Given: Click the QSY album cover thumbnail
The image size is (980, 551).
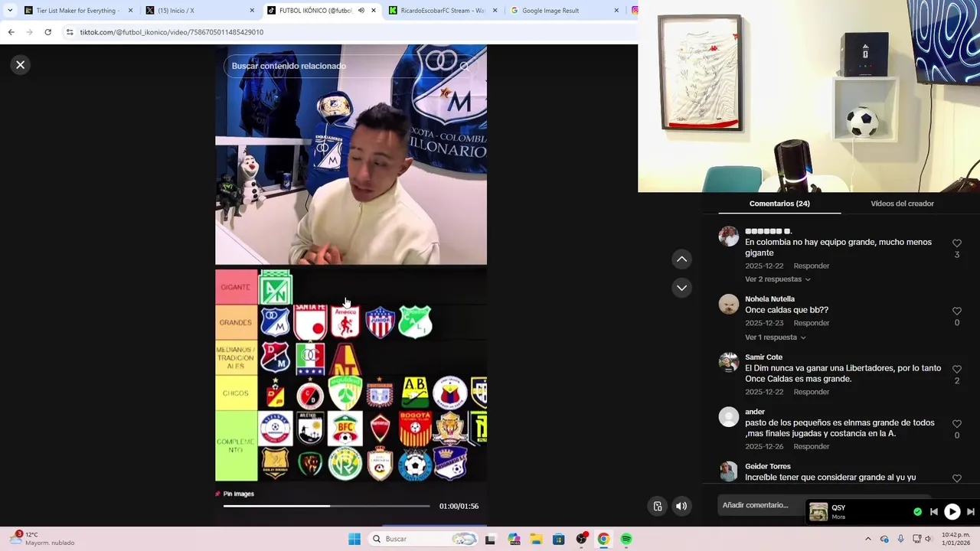Looking at the screenshot, I should tap(818, 512).
